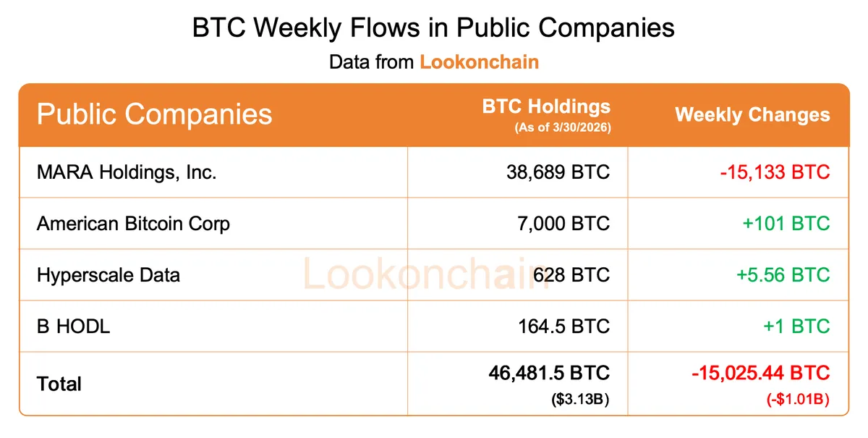Click the As of 3/30/2026 date note
868x438 pixels.
[x=562, y=128]
